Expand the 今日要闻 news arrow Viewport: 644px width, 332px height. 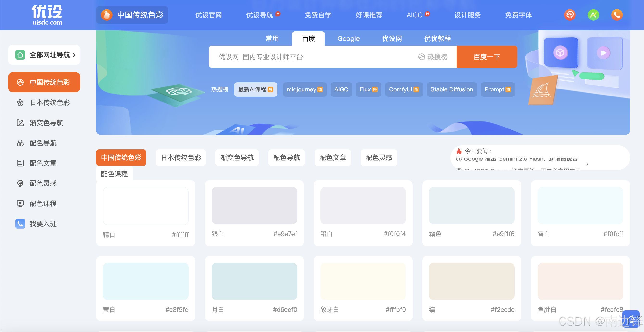[587, 164]
